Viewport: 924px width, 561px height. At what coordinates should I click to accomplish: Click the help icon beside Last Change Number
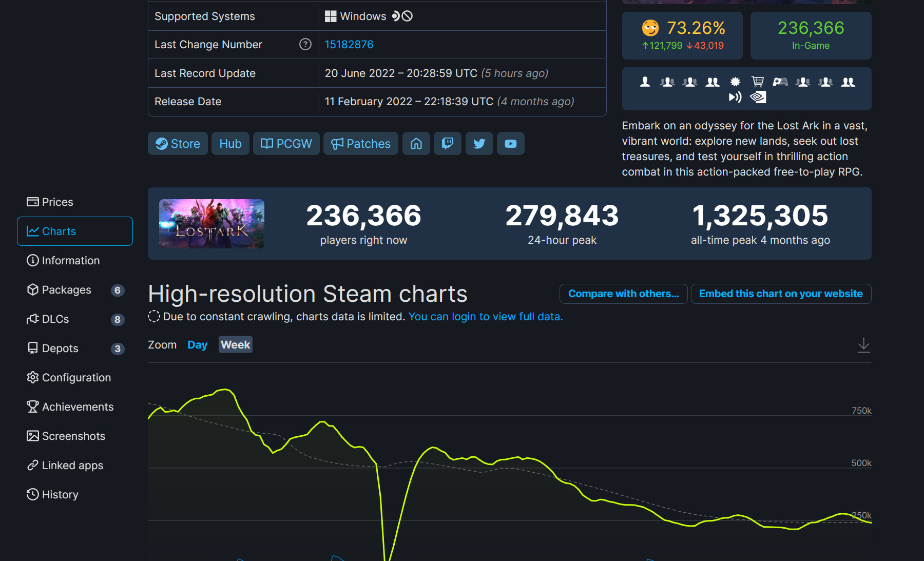[x=305, y=45]
